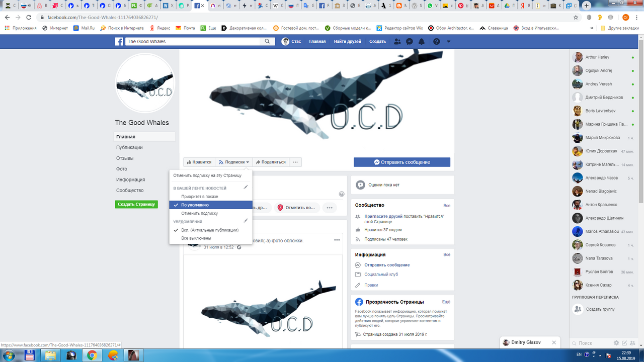Click emoji smiley icon in composer
Screen dimensions: 644x362
[x=342, y=194]
